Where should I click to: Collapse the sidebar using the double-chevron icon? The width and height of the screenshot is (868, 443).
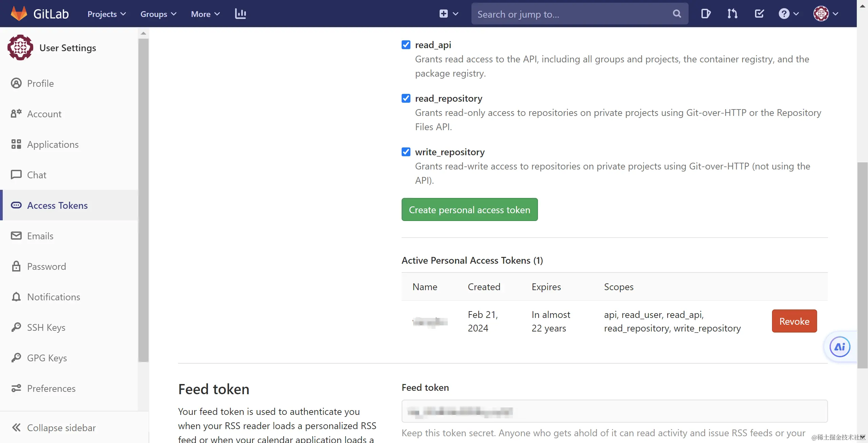point(16,427)
